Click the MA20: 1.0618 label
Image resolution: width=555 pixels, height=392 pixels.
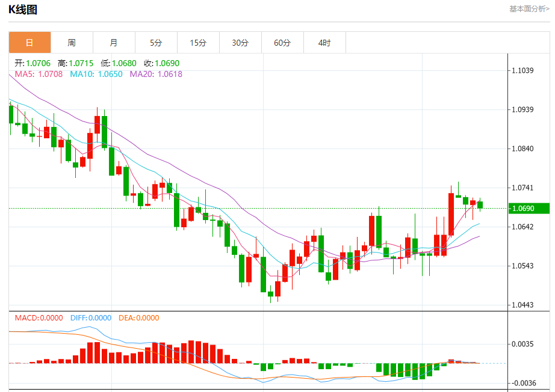pyautogui.click(x=156, y=74)
